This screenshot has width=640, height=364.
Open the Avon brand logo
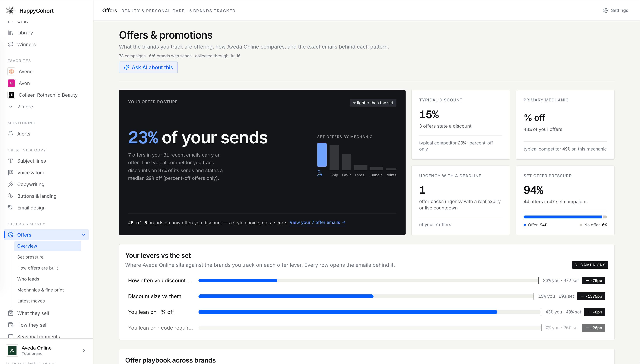(11, 83)
